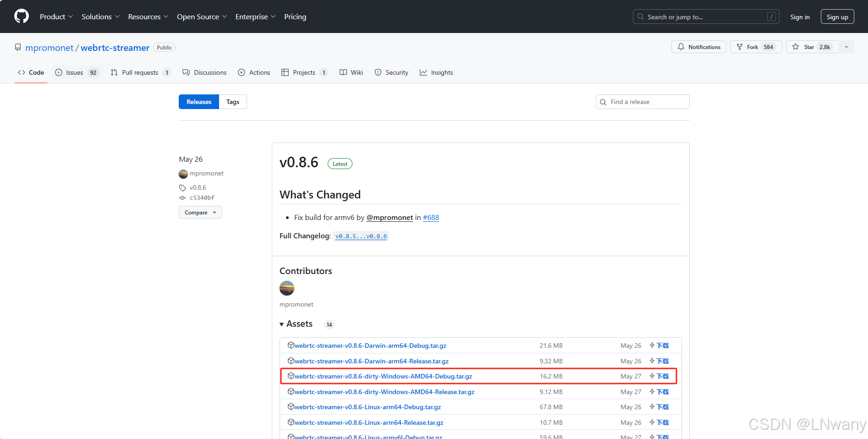Download Darwin-arm64-Debug.tar.gz asset
This screenshot has height=439, width=868.
point(370,346)
